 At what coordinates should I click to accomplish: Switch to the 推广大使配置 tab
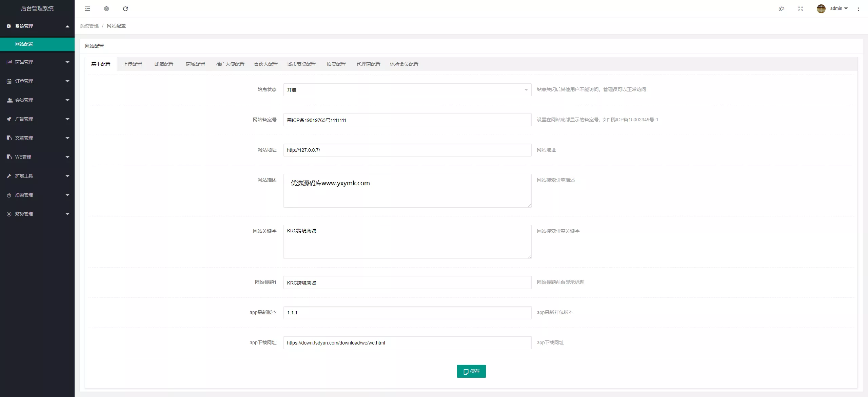tap(230, 64)
